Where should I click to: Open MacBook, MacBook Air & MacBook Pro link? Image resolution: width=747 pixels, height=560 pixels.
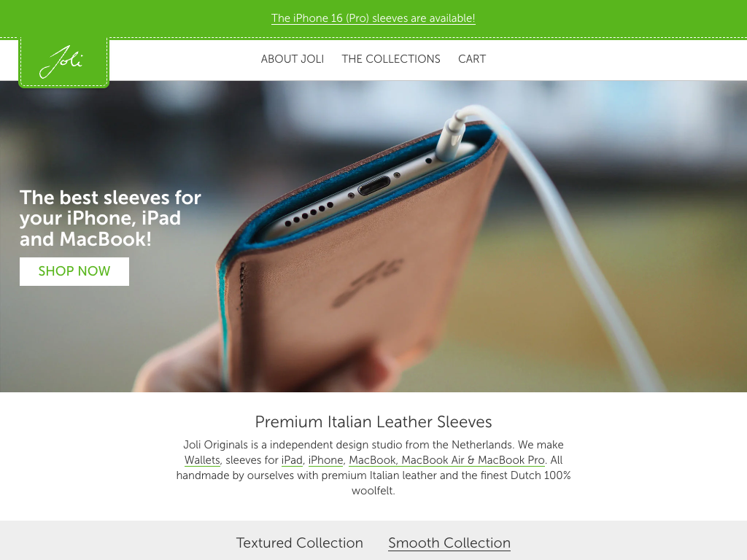447,460
